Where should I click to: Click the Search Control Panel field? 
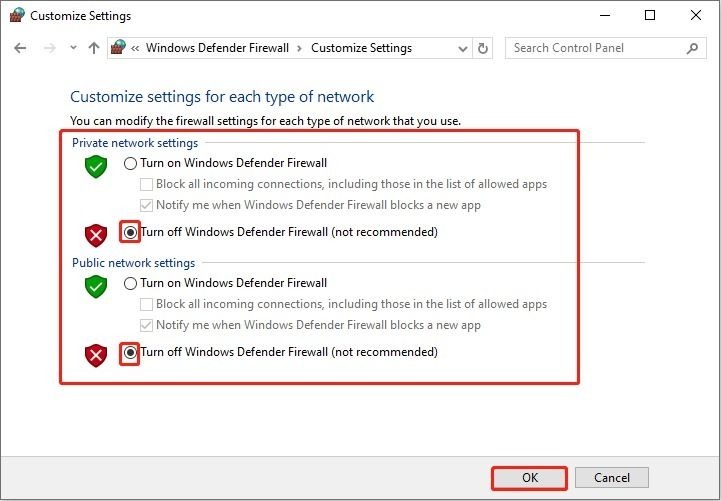pos(596,48)
